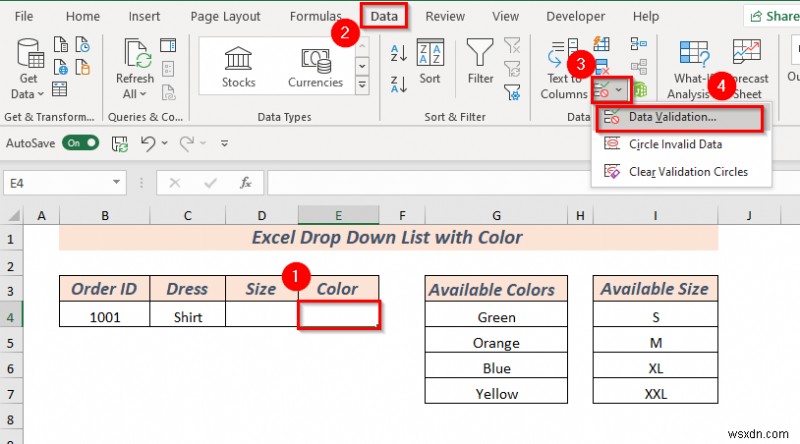Select the Stocks data type
Screen dimensions: 800x444
click(238, 65)
